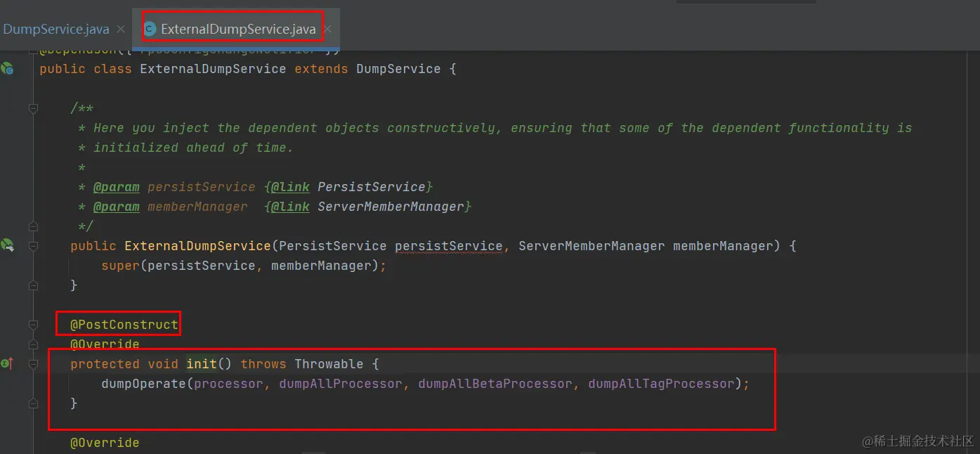Click the protected keyword on init line
Image resolution: width=980 pixels, height=454 pixels.
(x=105, y=364)
